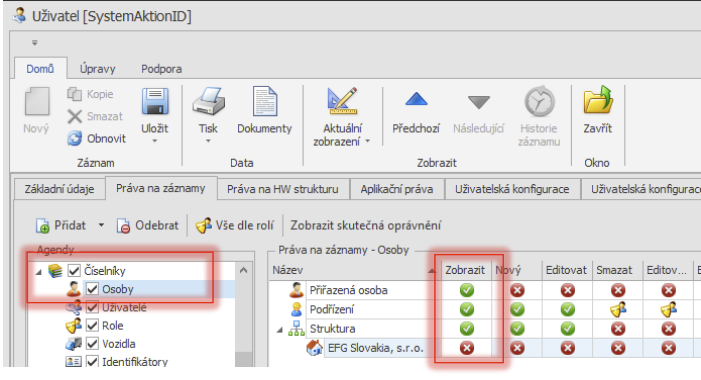The image size is (701, 380).
Task: Click the Nový record icon
Action: coord(37,102)
